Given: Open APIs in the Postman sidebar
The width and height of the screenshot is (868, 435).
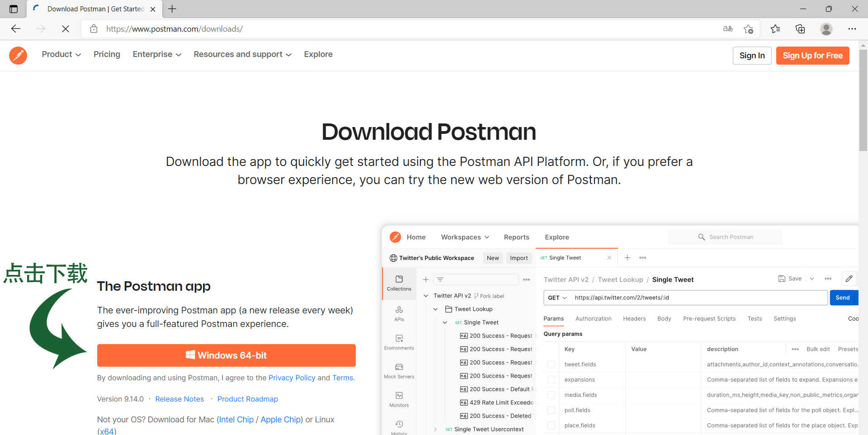Looking at the screenshot, I should (399, 313).
